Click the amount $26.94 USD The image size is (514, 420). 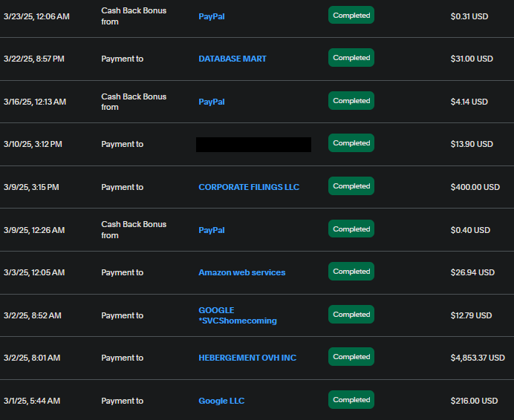472,272
